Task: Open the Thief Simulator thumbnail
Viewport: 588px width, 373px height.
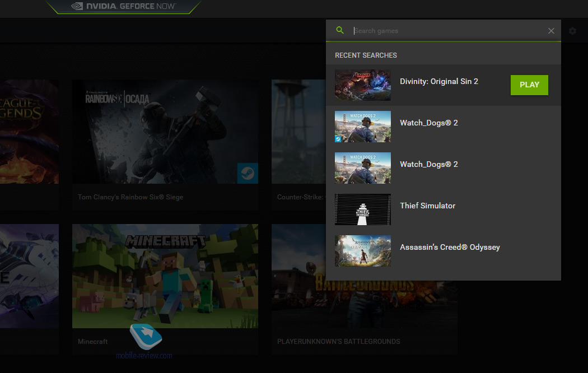Action: [x=363, y=209]
